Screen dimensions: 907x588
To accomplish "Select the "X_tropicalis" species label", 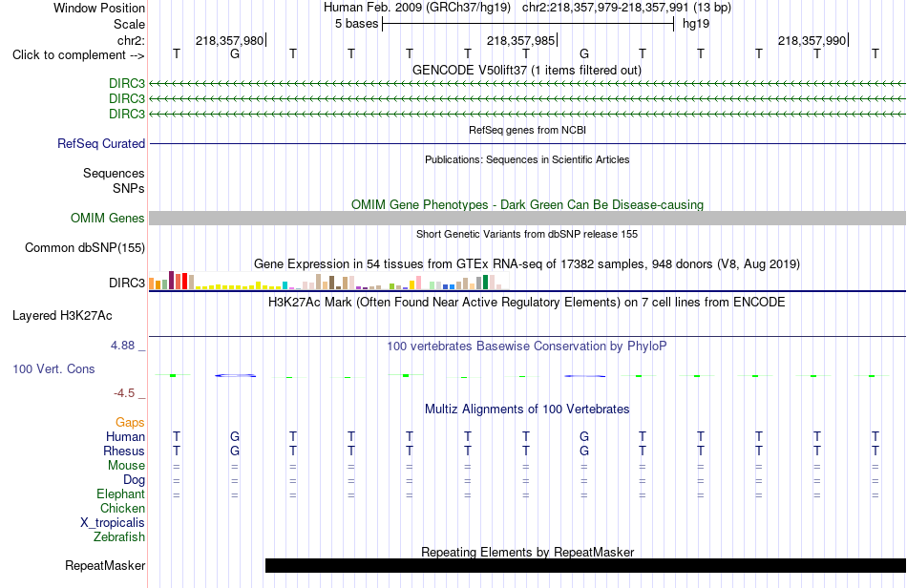I will 113,523.
